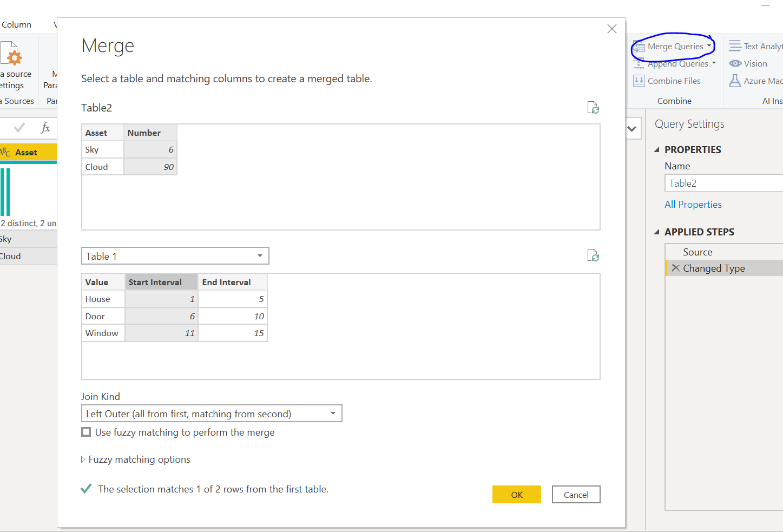Select the Number column header in Table2 preview
Image resolution: width=783 pixels, height=532 pixels.
coord(150,133)
